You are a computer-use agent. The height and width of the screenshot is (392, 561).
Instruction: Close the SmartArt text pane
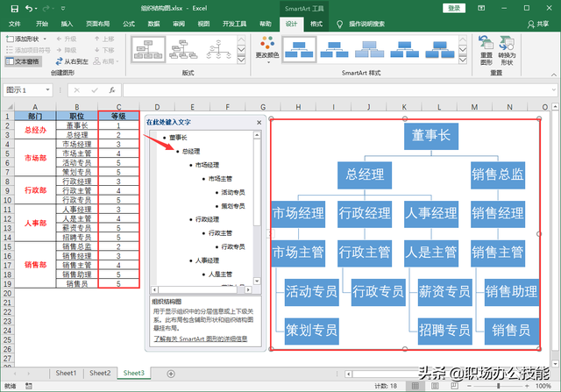point(259,123)
